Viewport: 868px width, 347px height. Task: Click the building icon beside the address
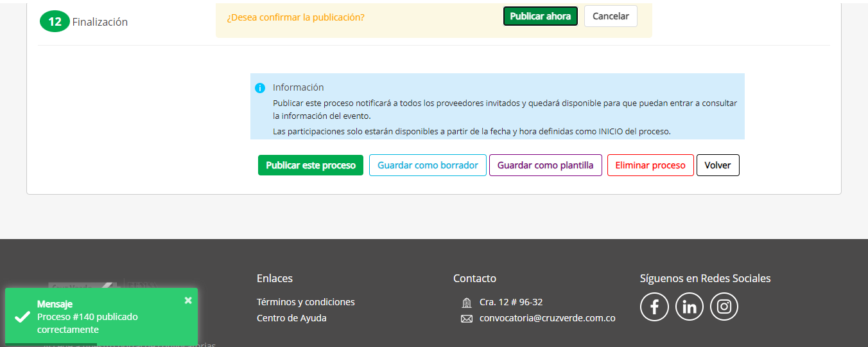coord(467,303)
